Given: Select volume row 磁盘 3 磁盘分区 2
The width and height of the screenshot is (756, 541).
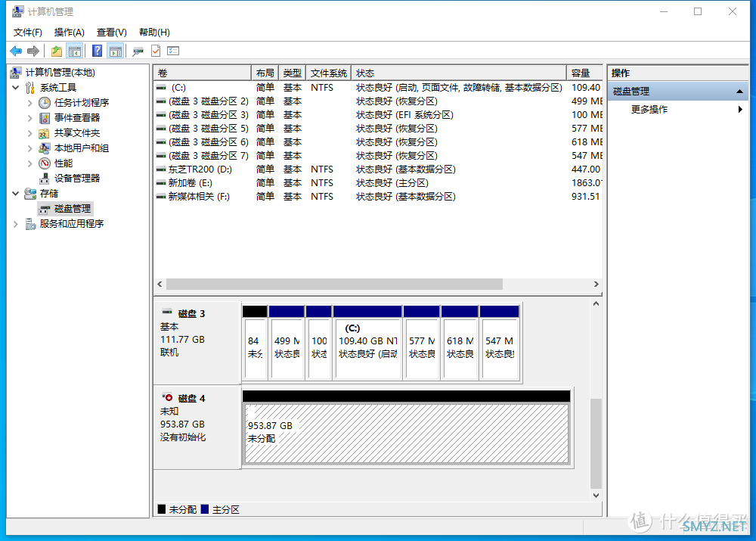Looking at the screenshot, I should click(x=379, y=101).
